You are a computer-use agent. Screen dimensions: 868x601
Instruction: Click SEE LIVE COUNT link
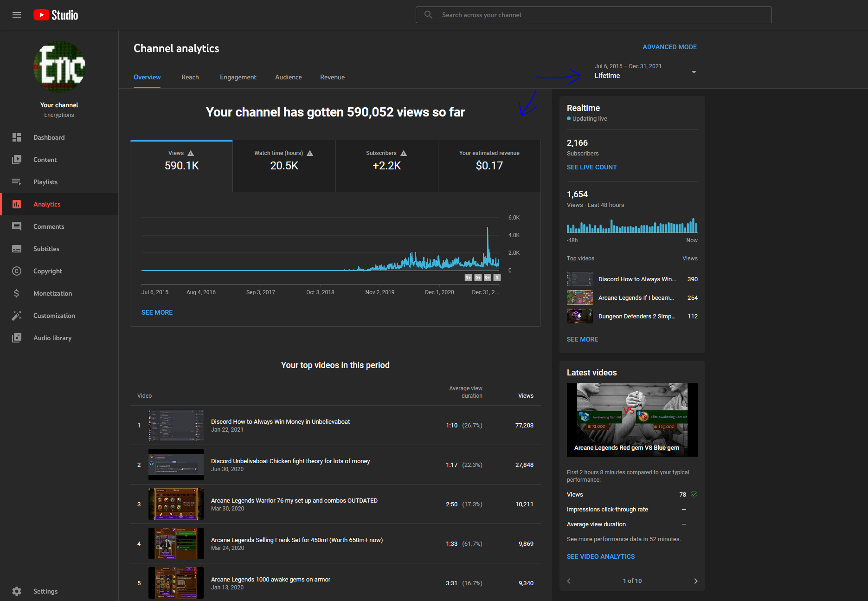click(x=592, y=167)
